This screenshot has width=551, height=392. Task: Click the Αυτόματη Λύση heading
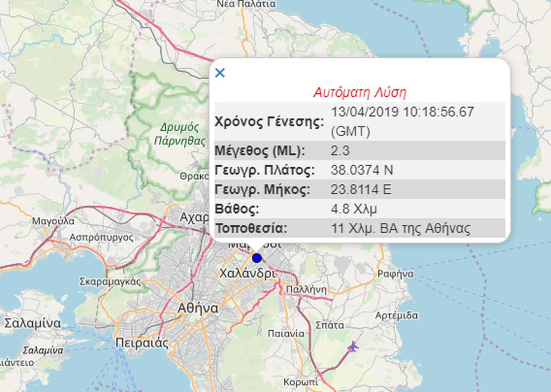(360, 92)
